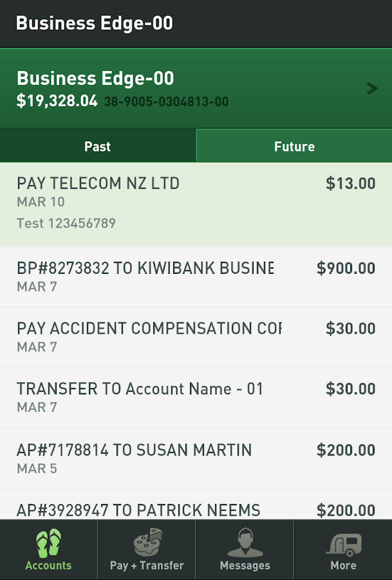
Task: Open Pay + Transfer pie icon
Action: pyautogui.click(x=147, y=543)
